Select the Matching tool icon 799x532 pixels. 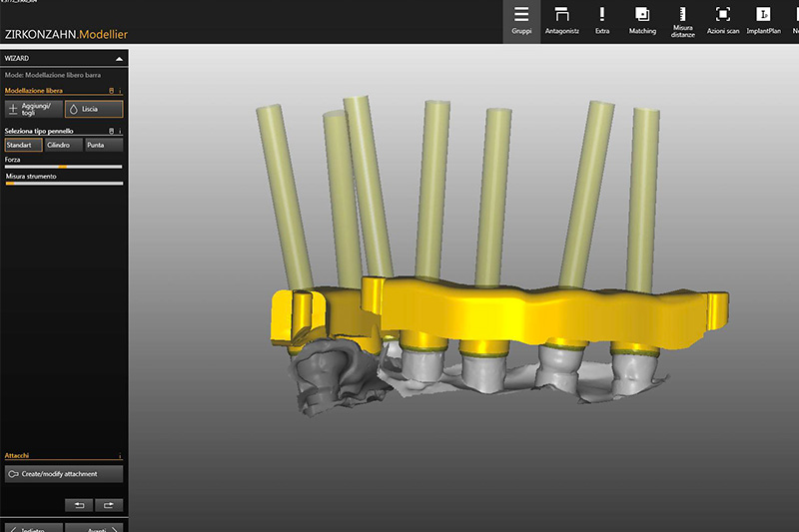click(x=642, y=21)
